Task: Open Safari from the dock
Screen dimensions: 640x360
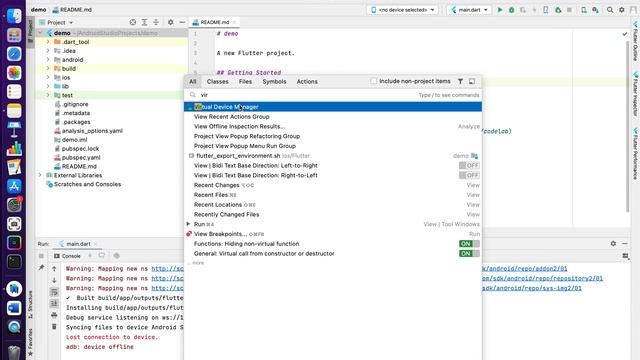Action: click(x=14, y=54)
